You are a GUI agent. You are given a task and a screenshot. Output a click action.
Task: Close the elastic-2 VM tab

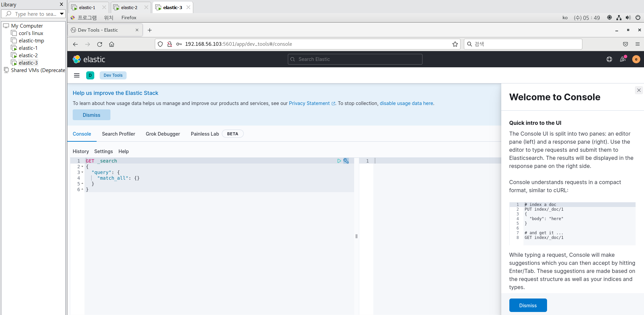(146, 7)
